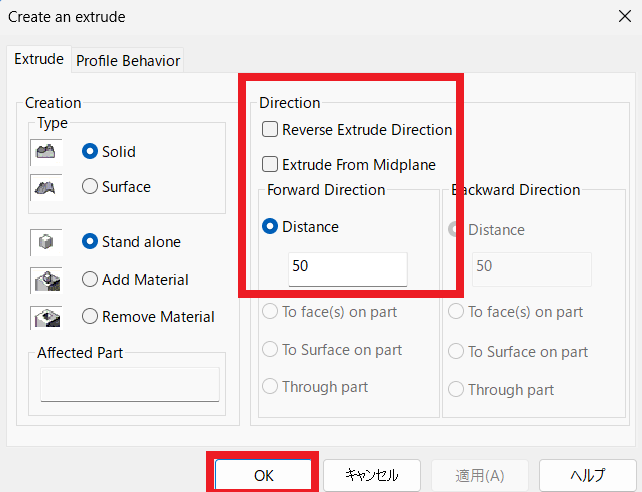Click the Stand alone icon
642x492 pixels.
46,242
